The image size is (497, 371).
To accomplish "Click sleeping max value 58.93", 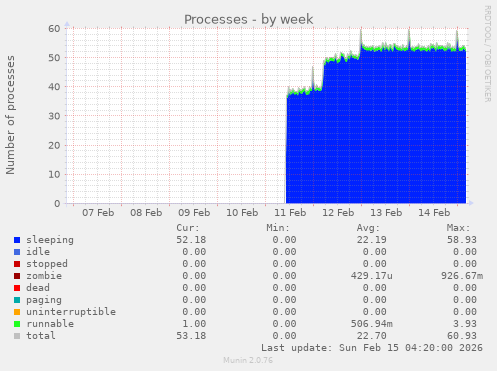I will point(462,240).
